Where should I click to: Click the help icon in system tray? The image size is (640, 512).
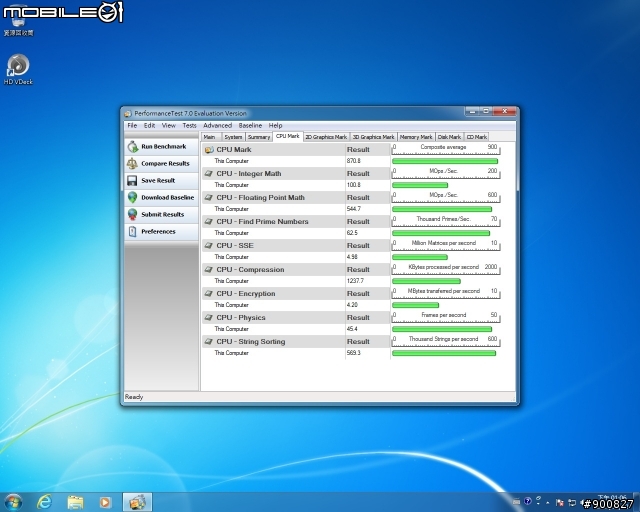click(528, 501)
